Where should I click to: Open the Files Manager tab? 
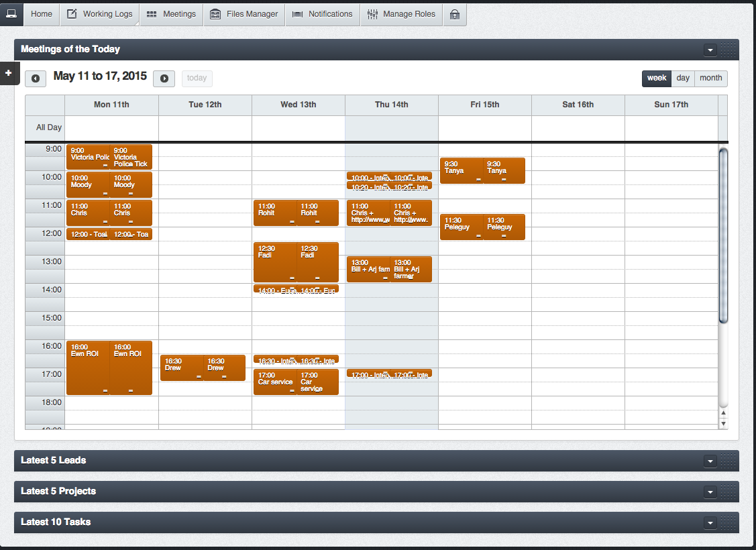244,14
